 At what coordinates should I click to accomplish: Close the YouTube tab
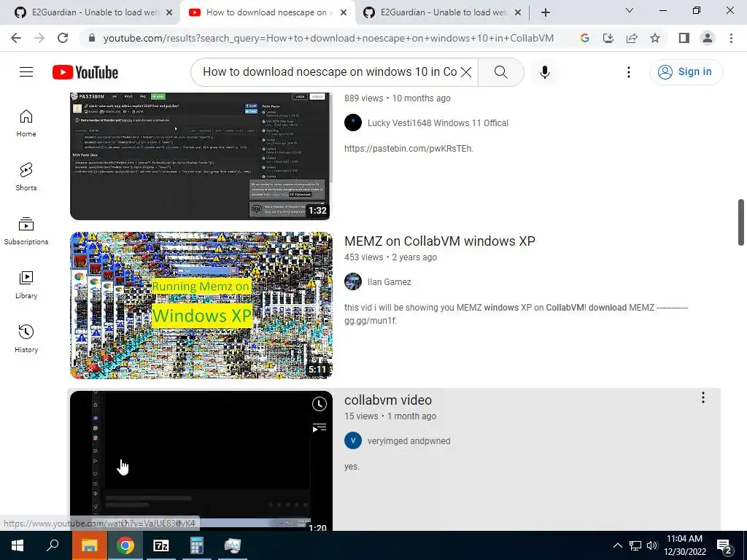point(344,12)
